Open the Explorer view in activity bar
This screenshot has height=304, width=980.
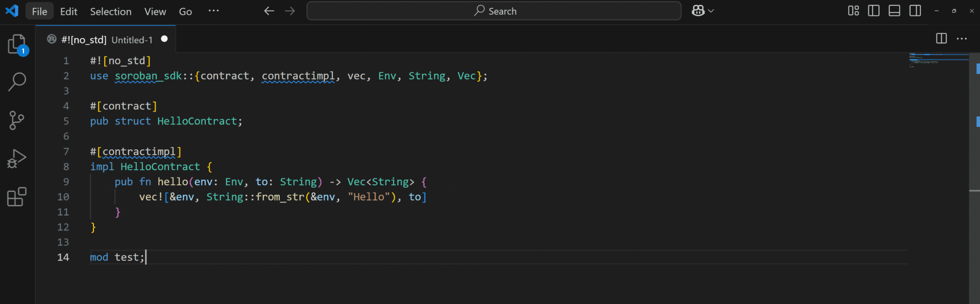tap(17, 44)
